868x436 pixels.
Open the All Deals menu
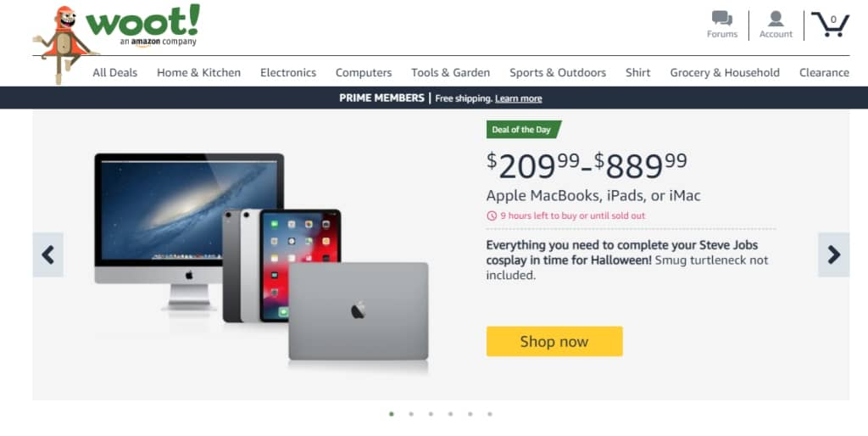114,73
